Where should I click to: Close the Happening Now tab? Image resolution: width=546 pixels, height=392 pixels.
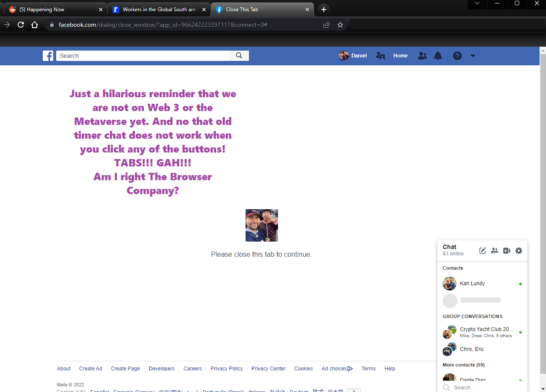[100, 10]
